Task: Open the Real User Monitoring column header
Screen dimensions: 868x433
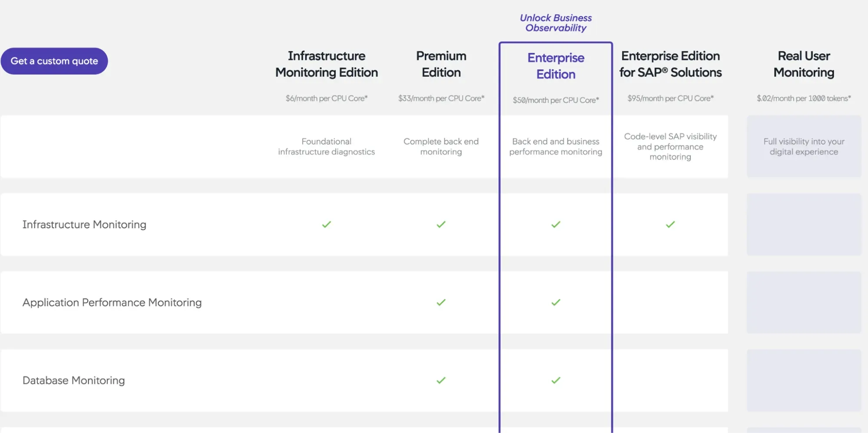Action: (x=803, y=64)
